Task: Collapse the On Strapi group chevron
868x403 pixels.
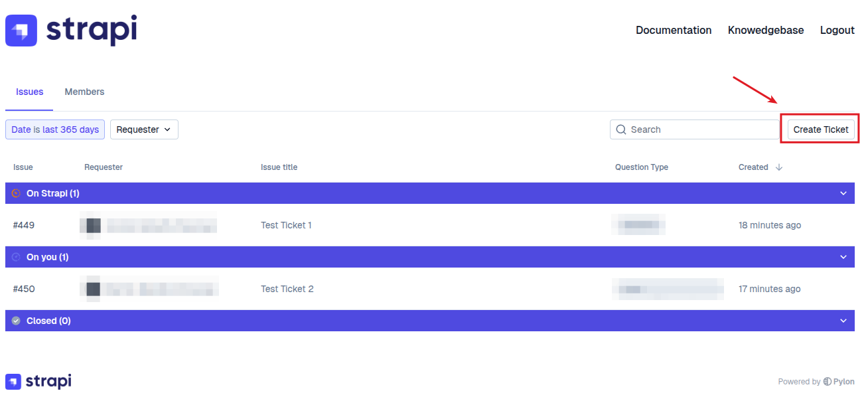Action: coord(843,193)
